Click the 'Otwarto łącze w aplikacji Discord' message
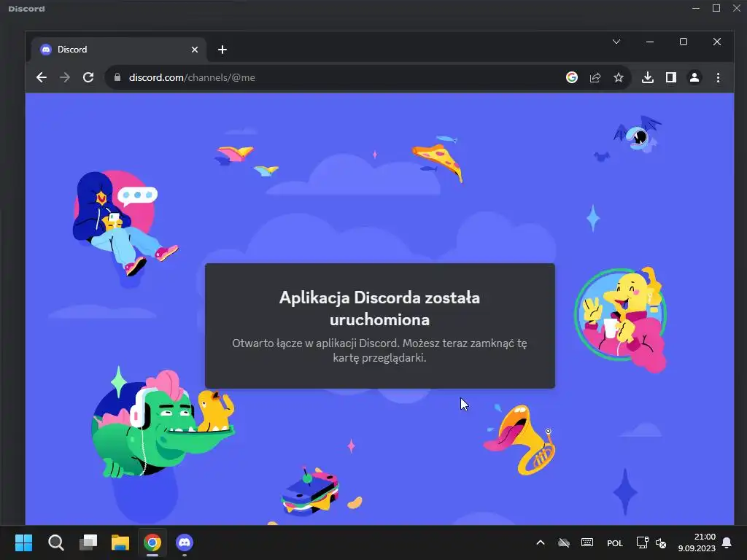747x560 pixels. [x=379, y=351]
